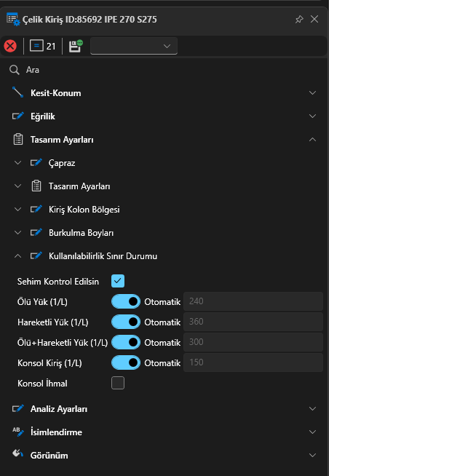Click the Kesit-Konum section icon
The image size is (449, 476).
click(18, 93)
